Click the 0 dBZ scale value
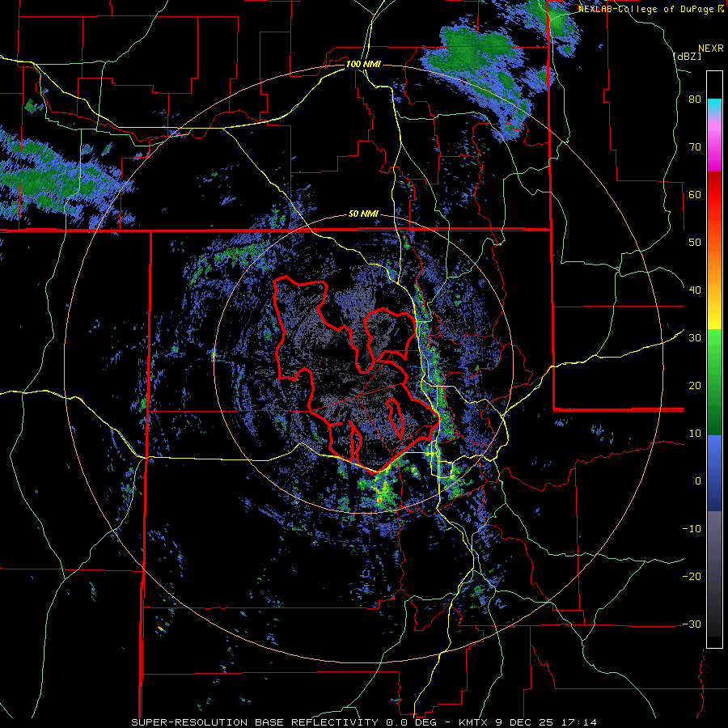This screenshot has width=728, height=728. pyautogui.click(x=698, y=481)
